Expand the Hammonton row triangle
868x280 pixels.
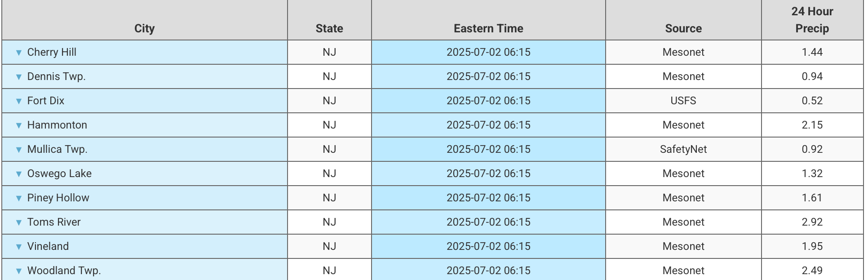tap(19, 125)
